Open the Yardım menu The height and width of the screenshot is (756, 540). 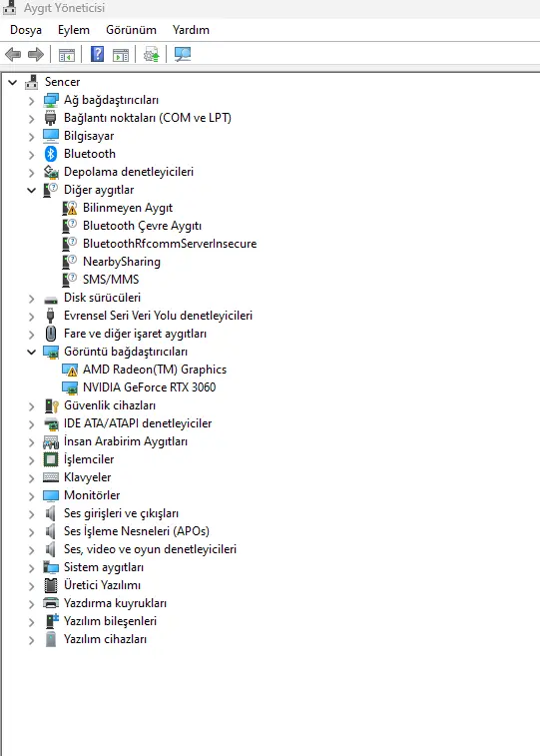coord(191,30)
